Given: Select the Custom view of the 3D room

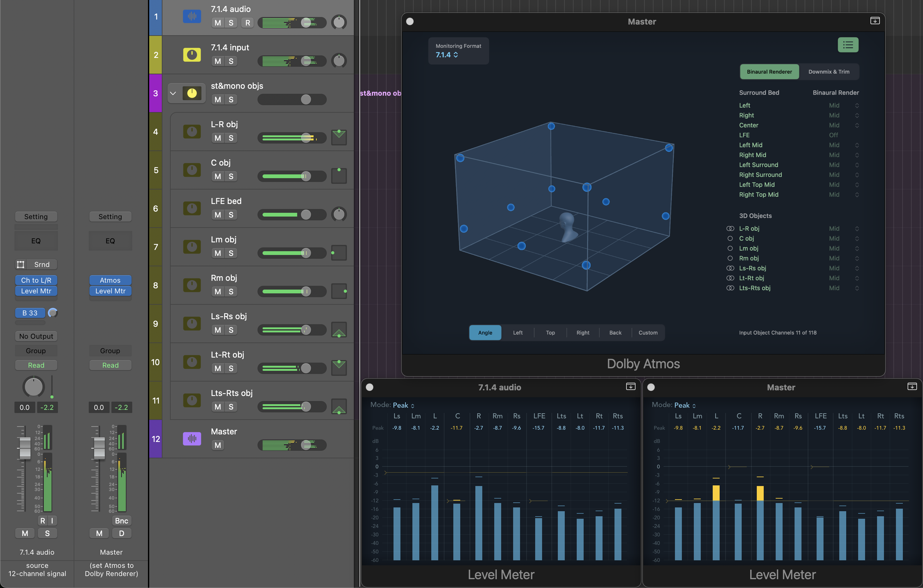Looking at the screenshot, I should click(x=648, y=333).
